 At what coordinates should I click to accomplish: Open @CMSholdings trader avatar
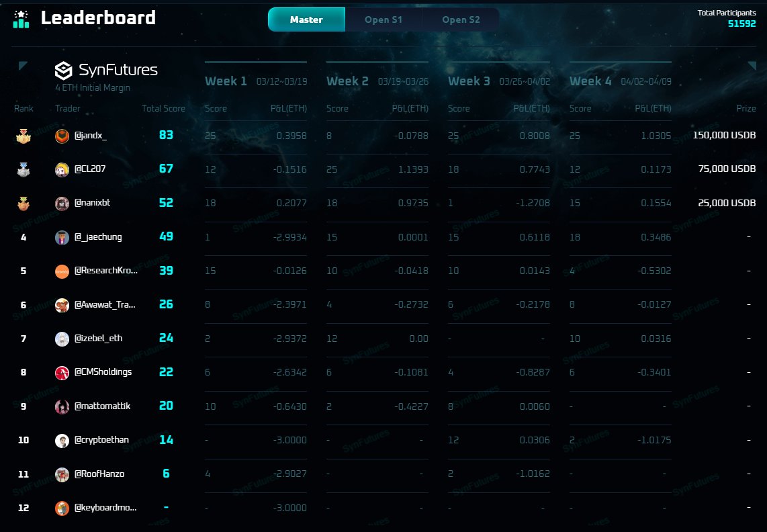(x=62, y=373)
